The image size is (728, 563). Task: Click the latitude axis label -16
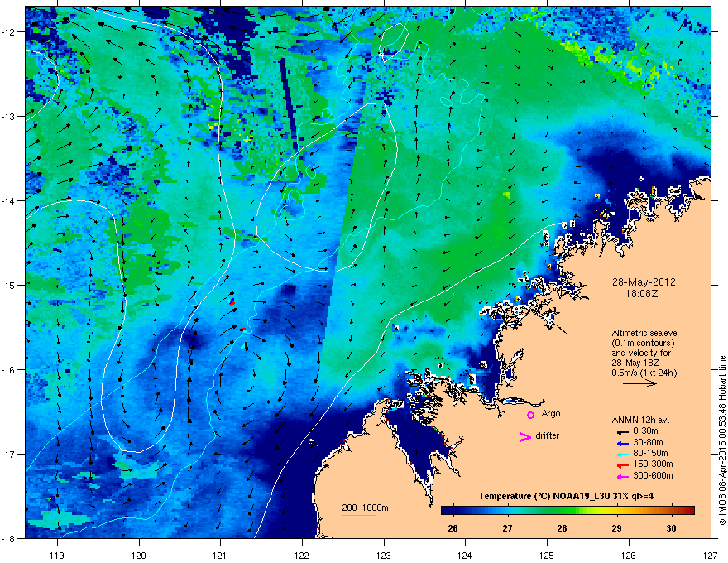tap(9, 370)
